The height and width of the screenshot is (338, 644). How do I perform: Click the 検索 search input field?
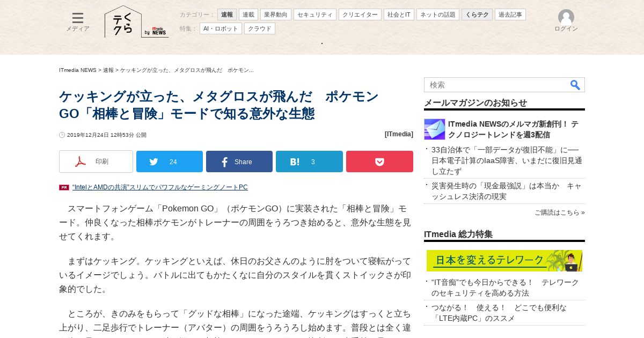[496, 85]
